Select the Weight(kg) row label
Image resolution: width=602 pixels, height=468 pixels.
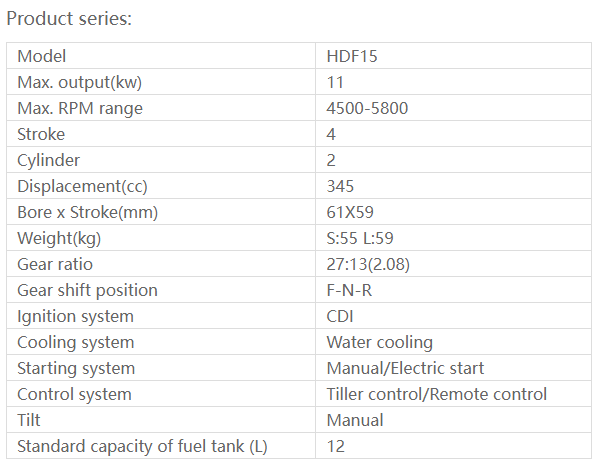coord(60,238)
